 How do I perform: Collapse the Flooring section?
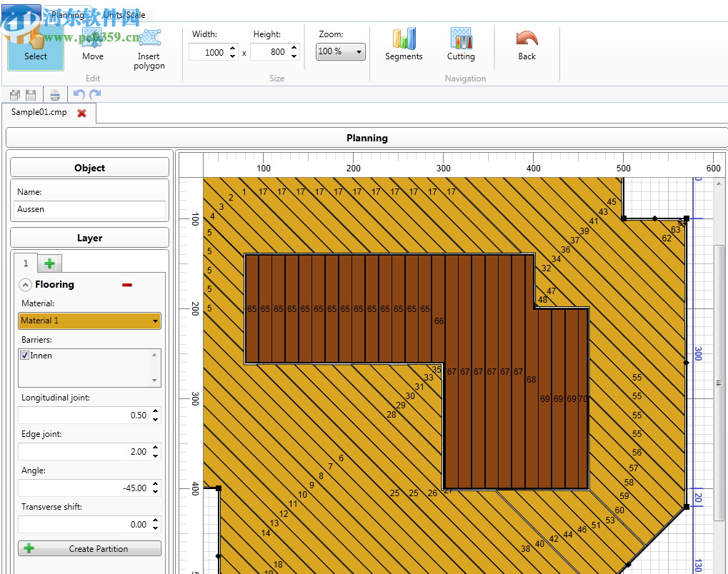[x=25, y=285]
